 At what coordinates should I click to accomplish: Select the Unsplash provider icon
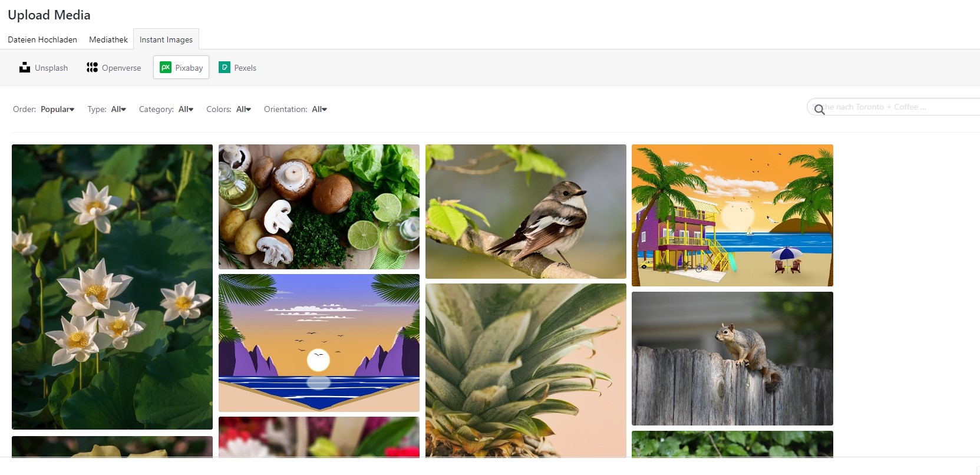pos(25,67)
